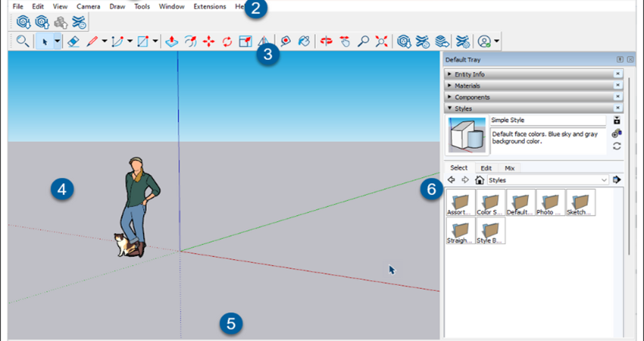Choose the Zoom magnifier tool
Image resolution: width=644 pixels, height=341 pixels.
[x=363, y=41]
